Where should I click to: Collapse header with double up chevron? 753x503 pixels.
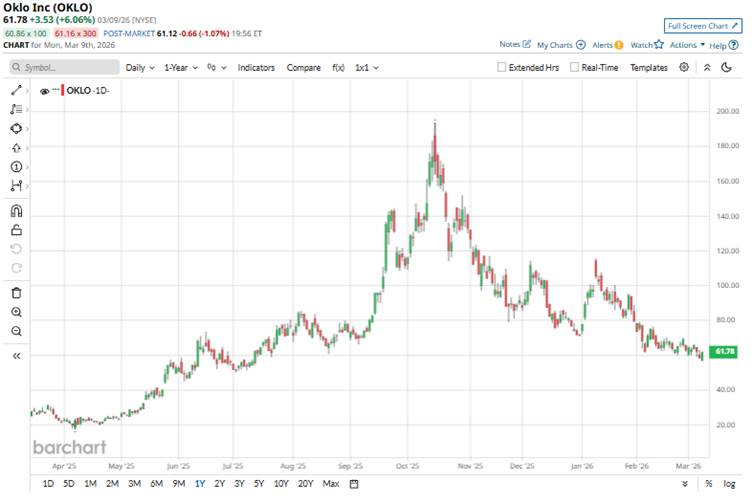[x=707, y=68]
